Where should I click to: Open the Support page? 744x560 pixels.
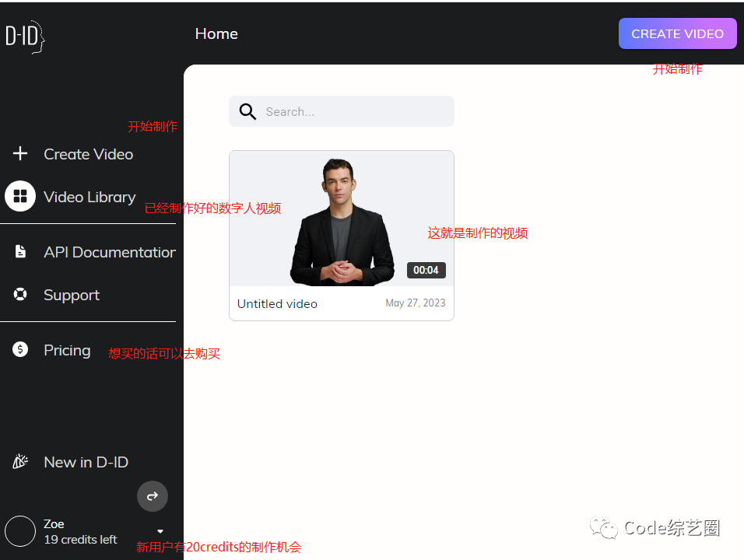point(72,296)
